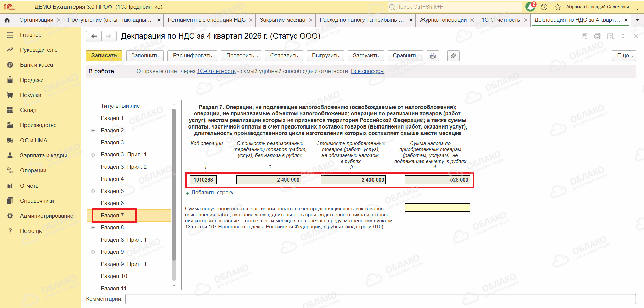Open the Еще dropdown menu
Viewport: 644px width, 308px height.
click(624, 56)
